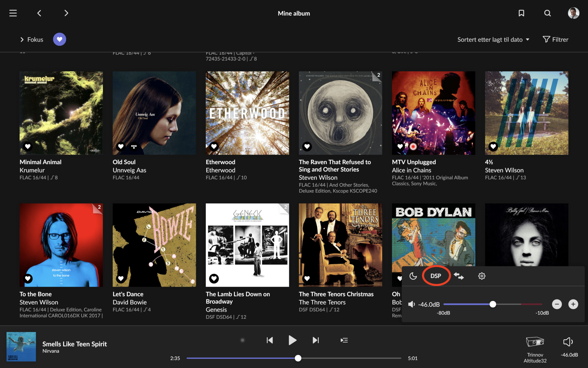
Task: Toggle the purple favorites heart filter
Action: [60, 39]
